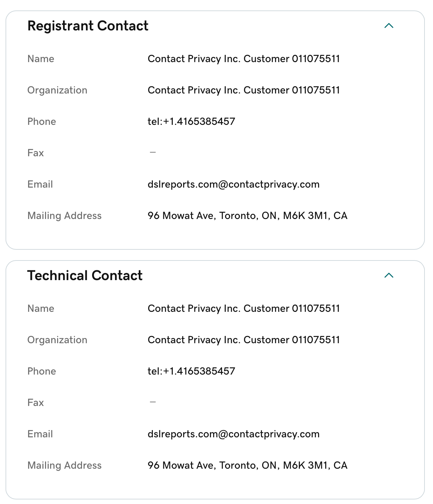Image resolution: width=433 pixels, height=504 pixels.
Task: Click the technical contact organization value
Action: pyautogui.click(x=244, y=340)
